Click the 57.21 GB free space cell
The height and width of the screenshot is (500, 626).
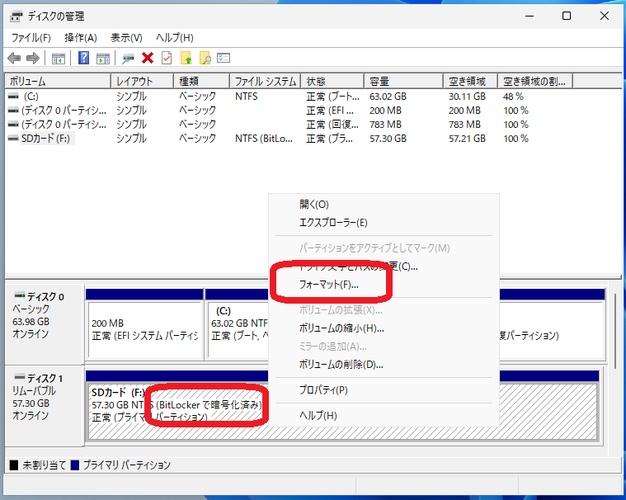point(467,138)
